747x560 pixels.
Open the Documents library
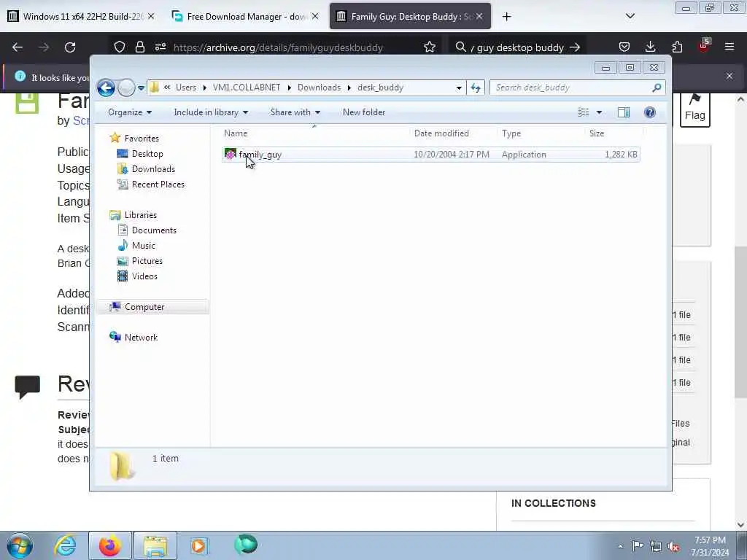pos(153,230)
